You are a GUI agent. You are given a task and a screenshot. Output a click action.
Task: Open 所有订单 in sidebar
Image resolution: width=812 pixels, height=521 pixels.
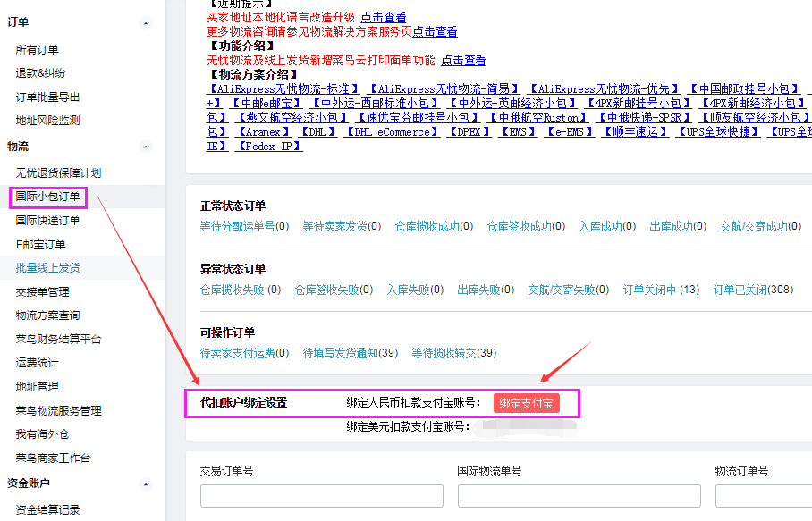[37, 50]
